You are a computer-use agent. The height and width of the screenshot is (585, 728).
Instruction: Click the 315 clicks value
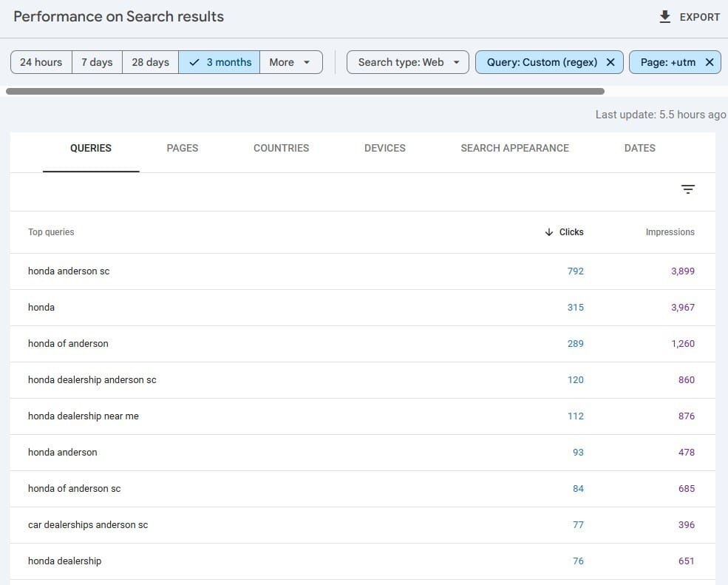tap(575, 308)
